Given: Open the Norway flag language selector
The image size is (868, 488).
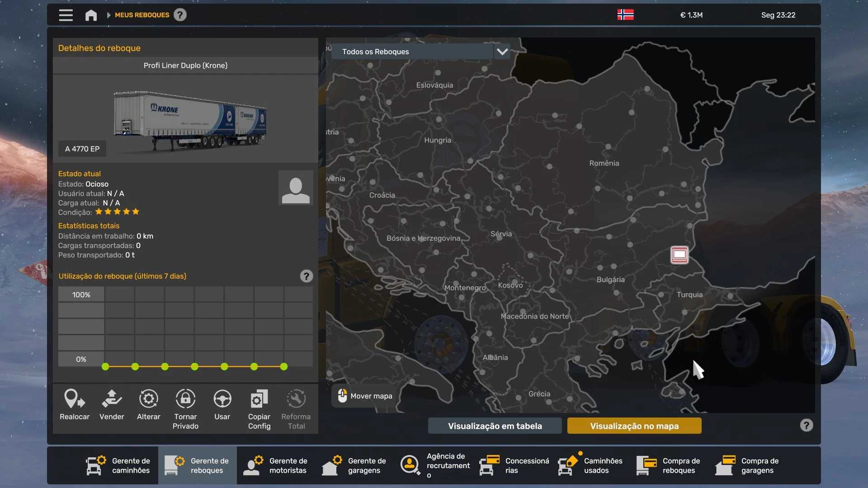Looking at the screenshot, I should [x=625, y=15].
